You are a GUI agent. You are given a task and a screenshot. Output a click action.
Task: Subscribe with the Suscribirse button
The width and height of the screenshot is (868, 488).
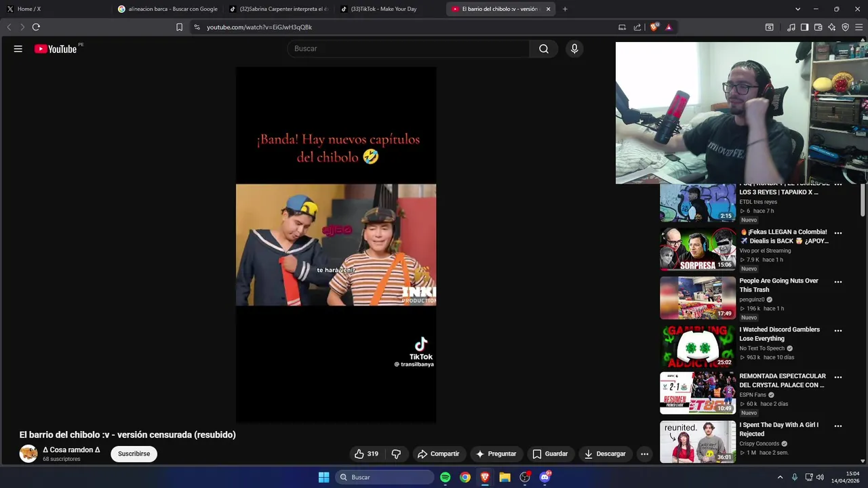tap(134, 454)
